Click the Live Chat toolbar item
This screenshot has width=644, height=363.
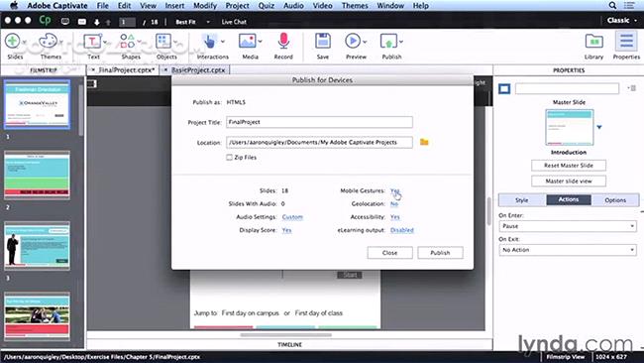coord(234,22)
